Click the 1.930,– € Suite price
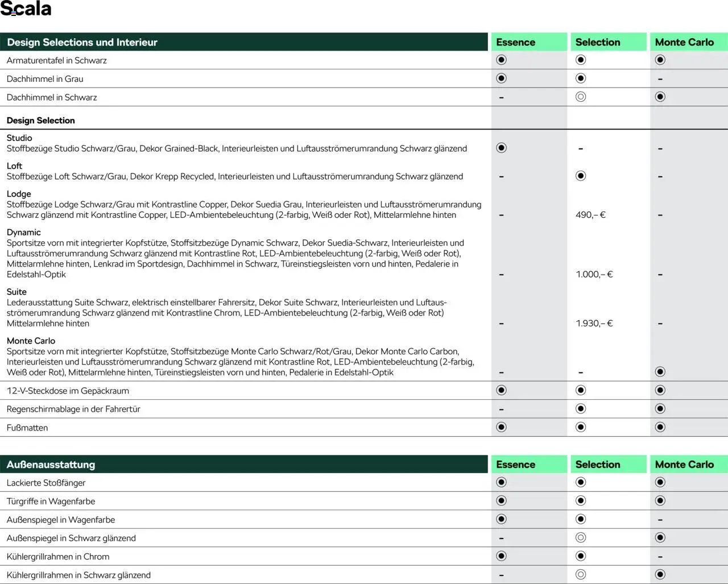 (x=594, y=324)
